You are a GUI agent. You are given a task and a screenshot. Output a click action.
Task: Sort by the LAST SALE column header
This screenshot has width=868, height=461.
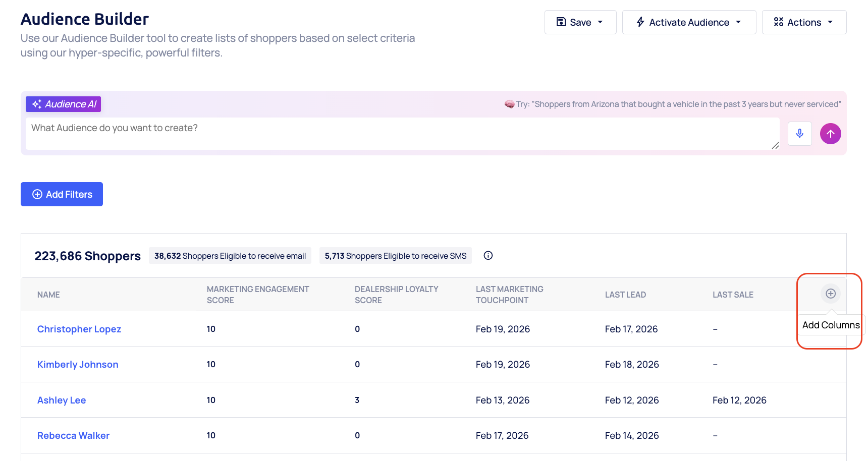click(733, 294)
